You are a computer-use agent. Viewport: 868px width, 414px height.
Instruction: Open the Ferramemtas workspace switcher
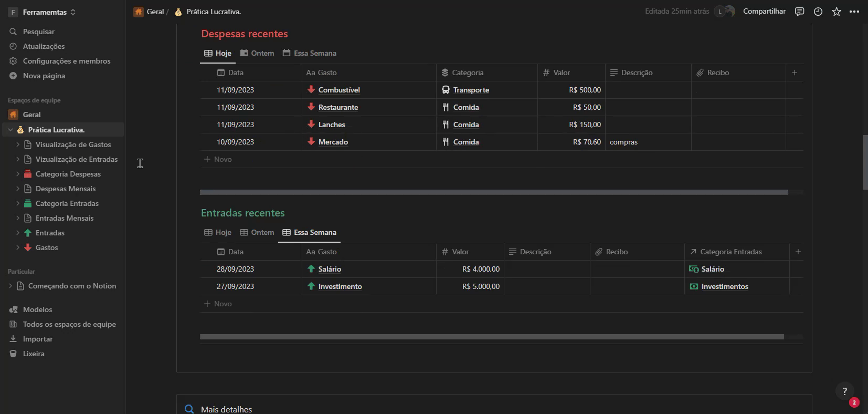tap(43, 12)
